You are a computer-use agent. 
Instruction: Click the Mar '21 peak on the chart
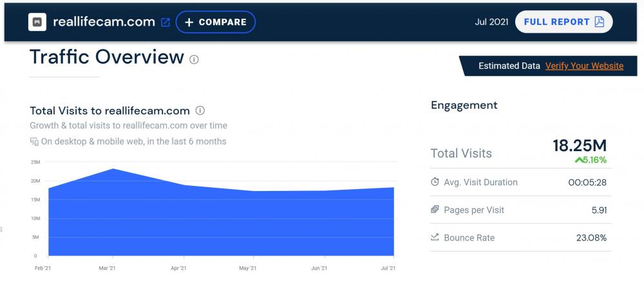pyautogui.click(x=113, y=169)
